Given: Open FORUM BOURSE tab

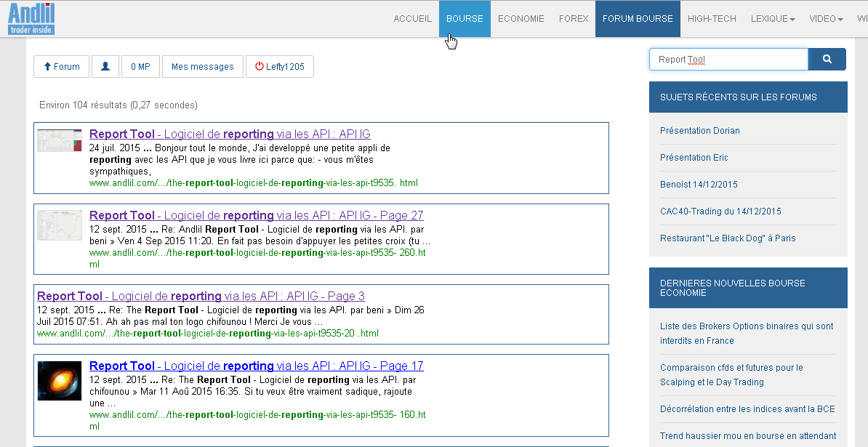Looking at the screenshot, I should [638, 19].
